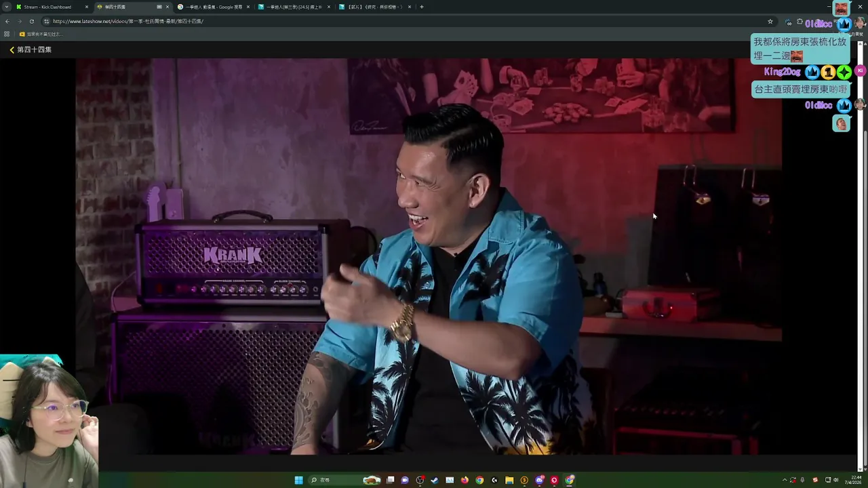Open a new browser tab
868x488 pixels.
pyautogui.click(x=422, y=7)
